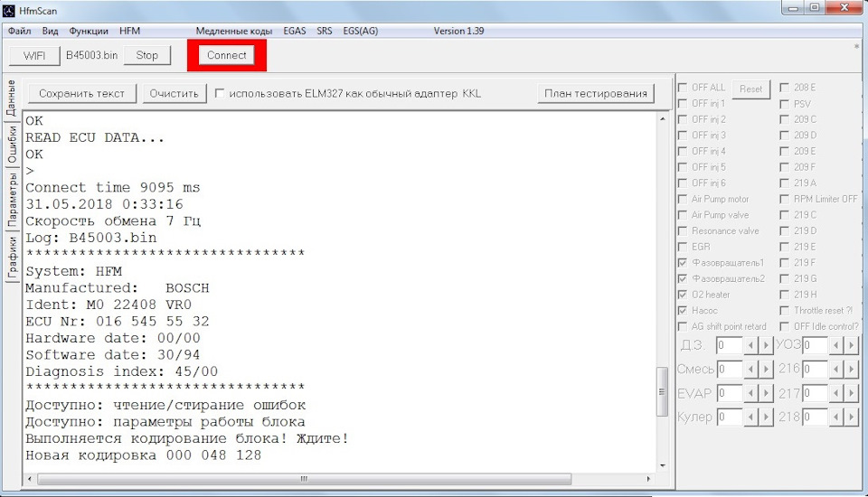868x497 pixels.
Task: Click the log's horizontal scrollbar thumb
Action: tap(304, 479)
